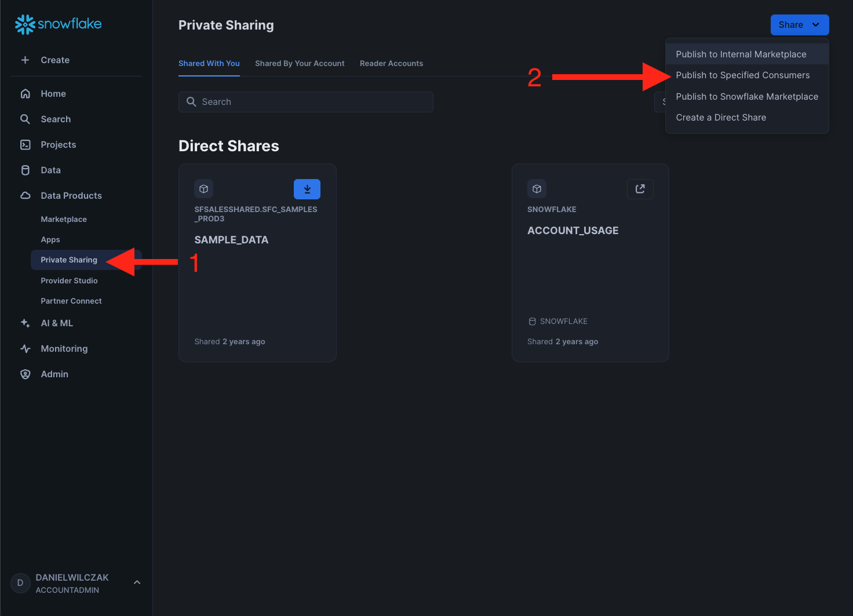Download the SAMPLE_DATA share
Image resolution: width=853 pixels, height=616 pixels.
(307, 189)
